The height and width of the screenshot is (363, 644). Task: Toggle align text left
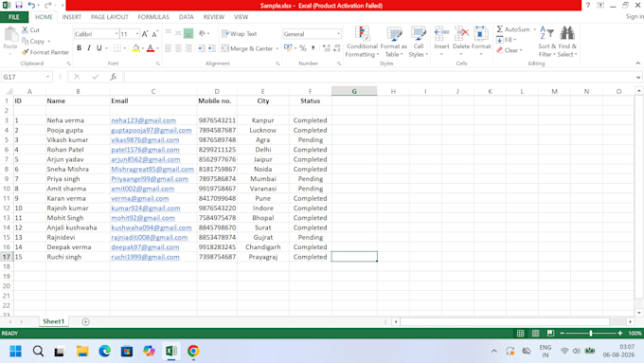click(168, 48)
